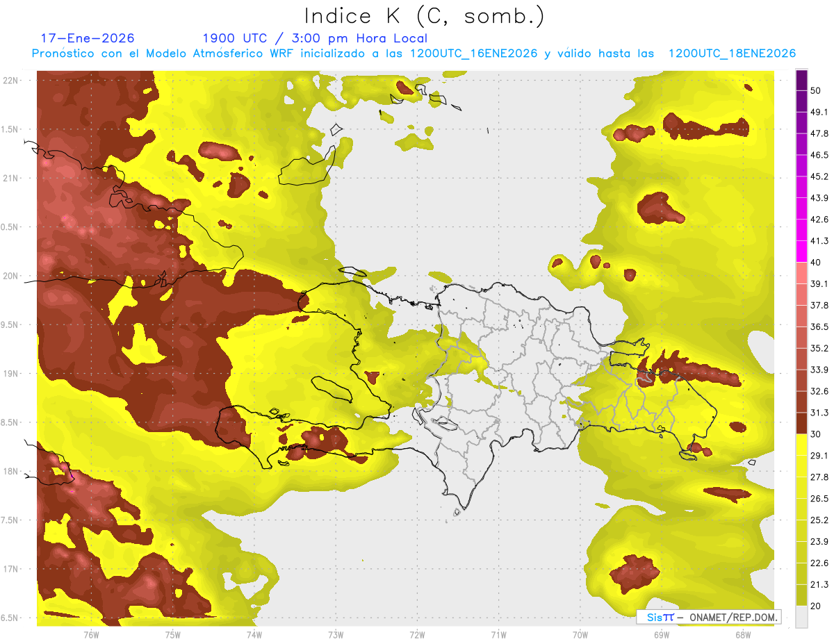Click the '75W' longitude label
This screenshot has width=834, height=644.
tap(172, 634)
